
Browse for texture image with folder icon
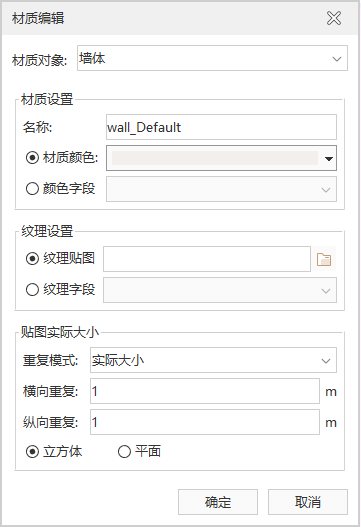[x=324, y=259]
